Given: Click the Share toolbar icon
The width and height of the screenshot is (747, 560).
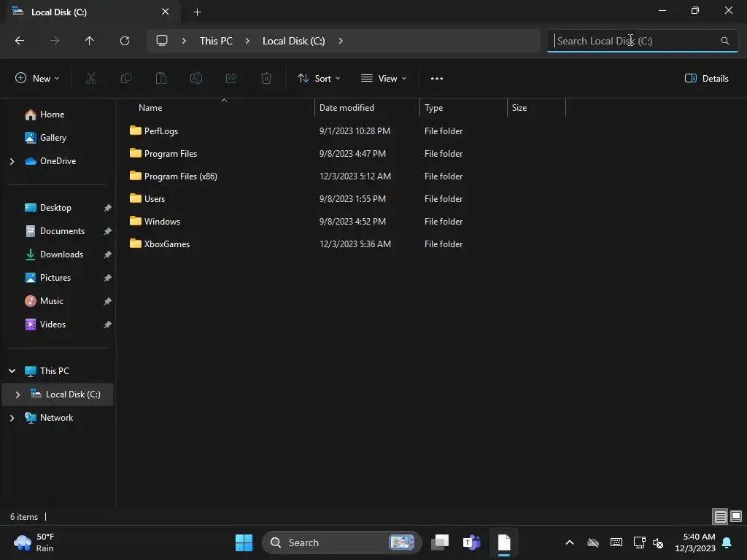Looking at the screenshot, I should [231, 78].
